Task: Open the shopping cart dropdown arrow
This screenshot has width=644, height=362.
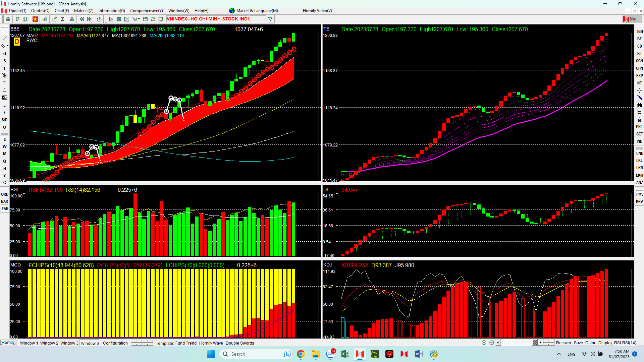Action: pos(139,19)
